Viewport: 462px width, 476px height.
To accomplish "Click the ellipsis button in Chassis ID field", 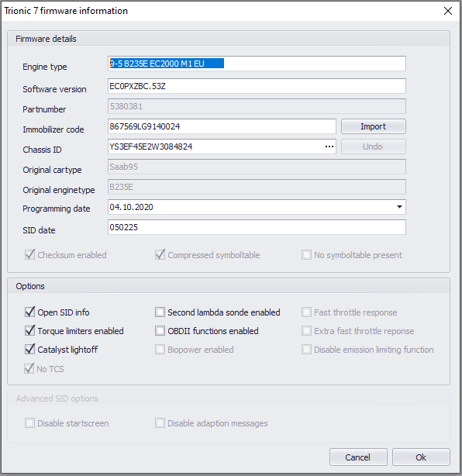I will [x=329, y=147].
